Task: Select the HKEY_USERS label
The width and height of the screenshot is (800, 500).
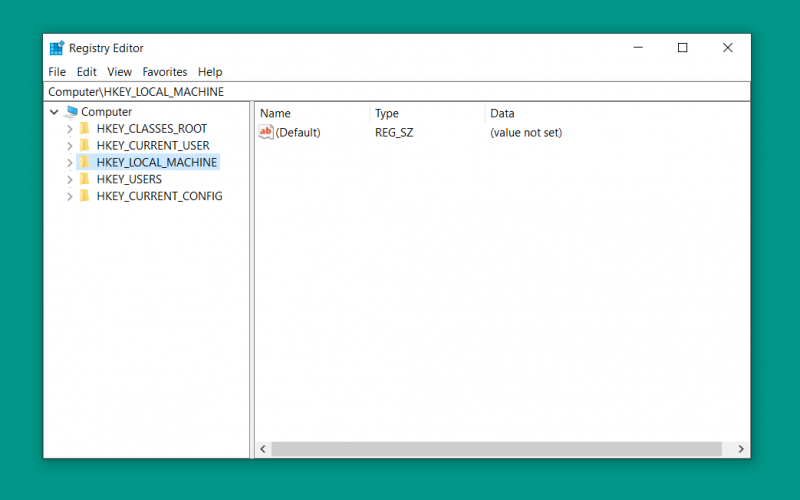Action: pyautogui.click(x=129, y=179)
